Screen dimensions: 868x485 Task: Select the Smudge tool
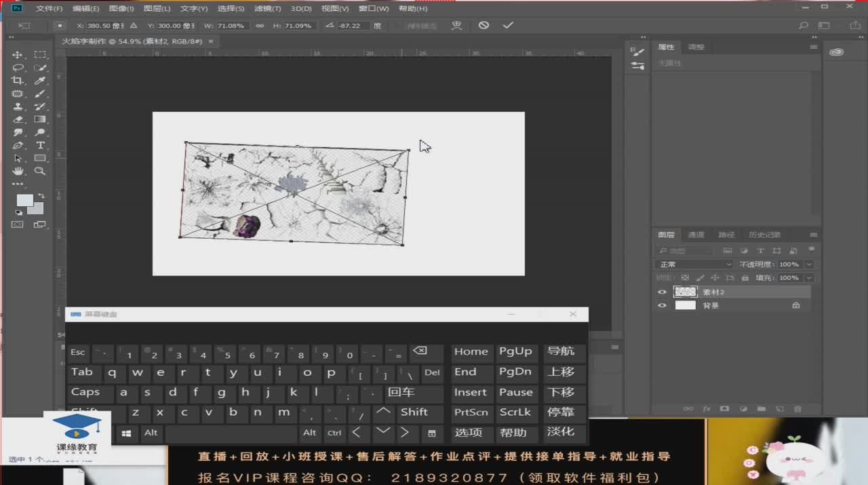[x=18, y=132]
